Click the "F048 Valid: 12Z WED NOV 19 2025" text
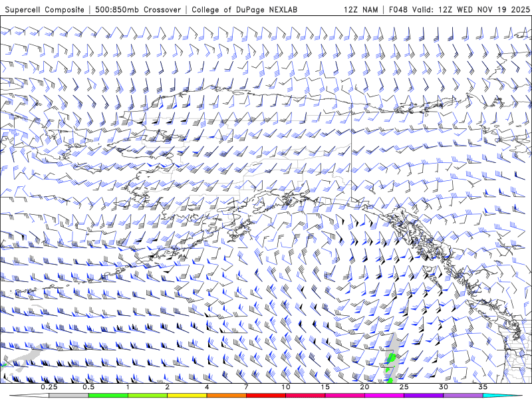Screen dimensions: 532x399 pyautogui.click(x=460, y=9)
